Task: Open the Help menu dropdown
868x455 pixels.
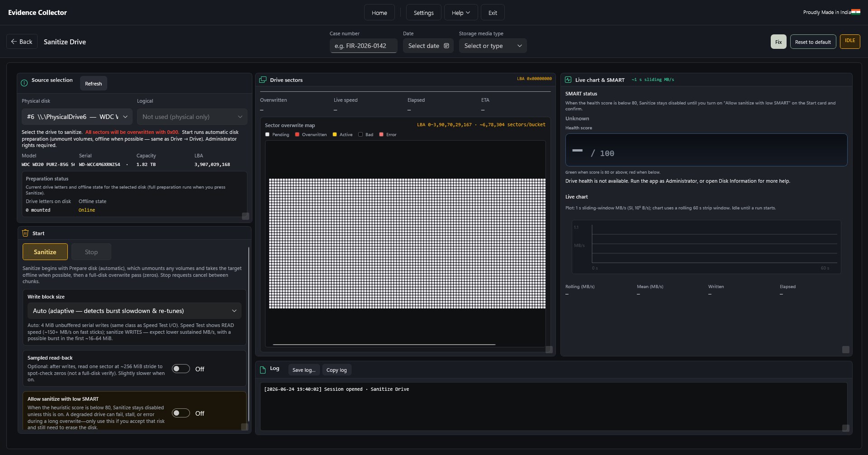Action: tap(460, 13)
